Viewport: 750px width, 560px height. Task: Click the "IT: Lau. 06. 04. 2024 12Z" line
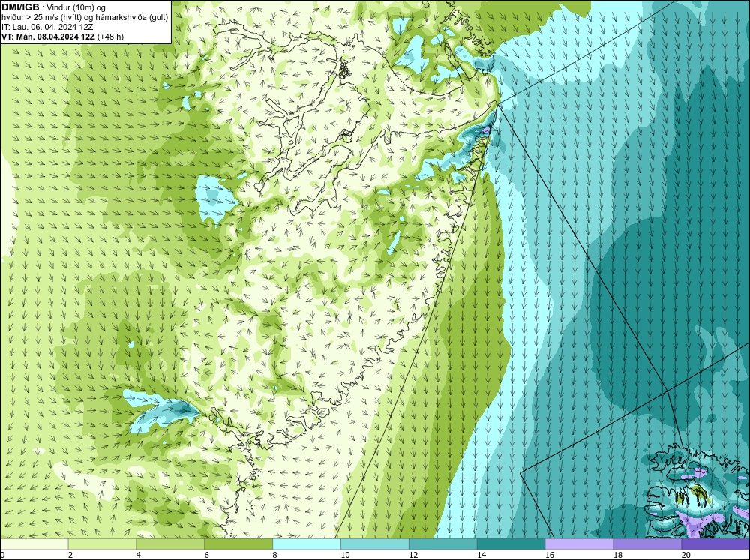(47, 27)
